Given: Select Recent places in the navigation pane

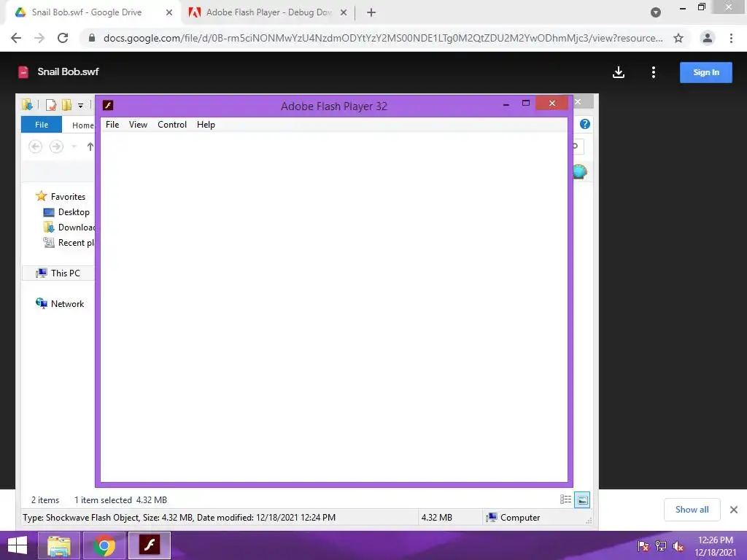Looking at the screenshot, I should coord(69,242).
